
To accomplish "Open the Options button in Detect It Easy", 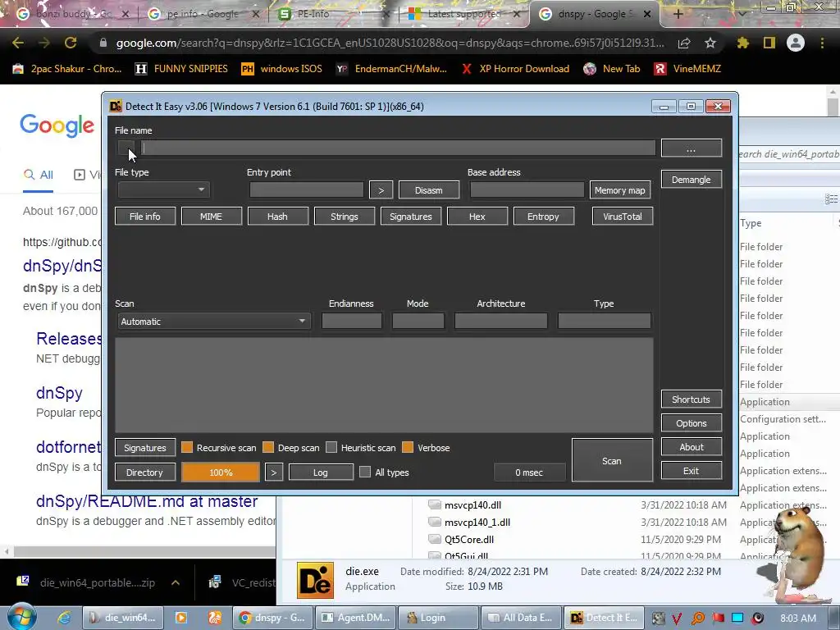I will (691, 423).
